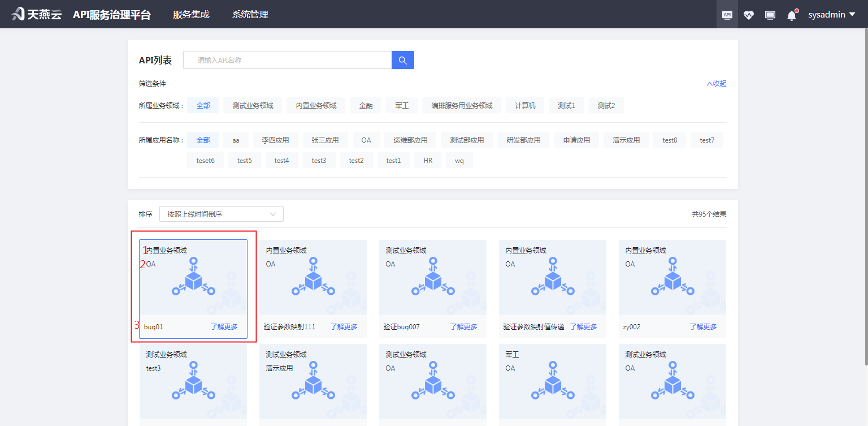Select the OA application filter
Image resolution: width=868 pixels, height=426 pixels.
pyautogui.click(x=366, y=139)
